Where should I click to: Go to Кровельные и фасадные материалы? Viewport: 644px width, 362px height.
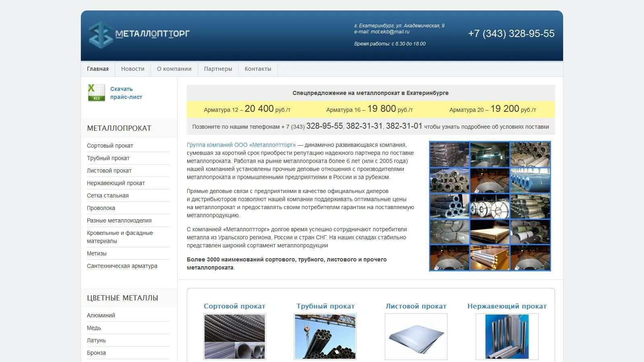(x=120, y=237)
